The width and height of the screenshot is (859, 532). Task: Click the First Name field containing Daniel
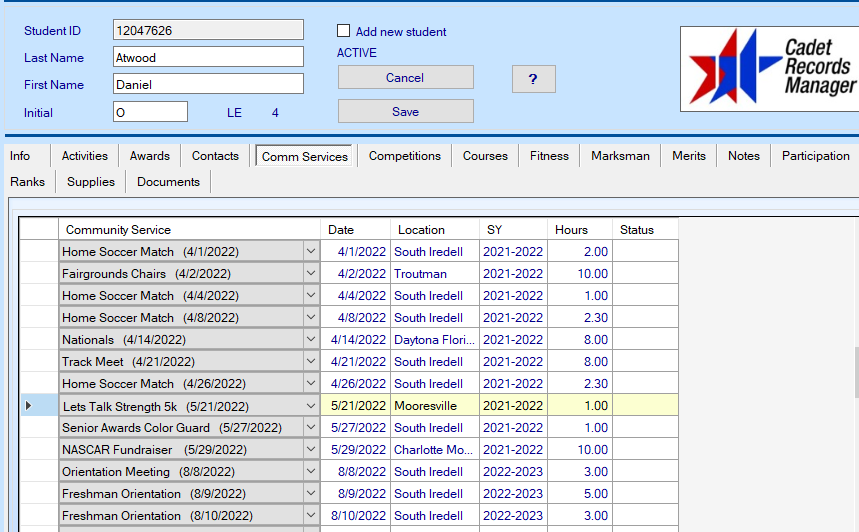click(x=208, y=85)
